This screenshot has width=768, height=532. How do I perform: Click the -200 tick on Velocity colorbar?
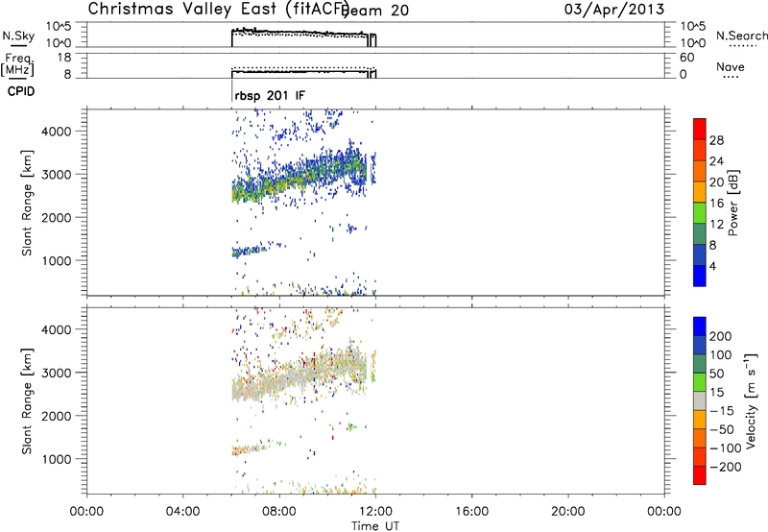(725, 467)
